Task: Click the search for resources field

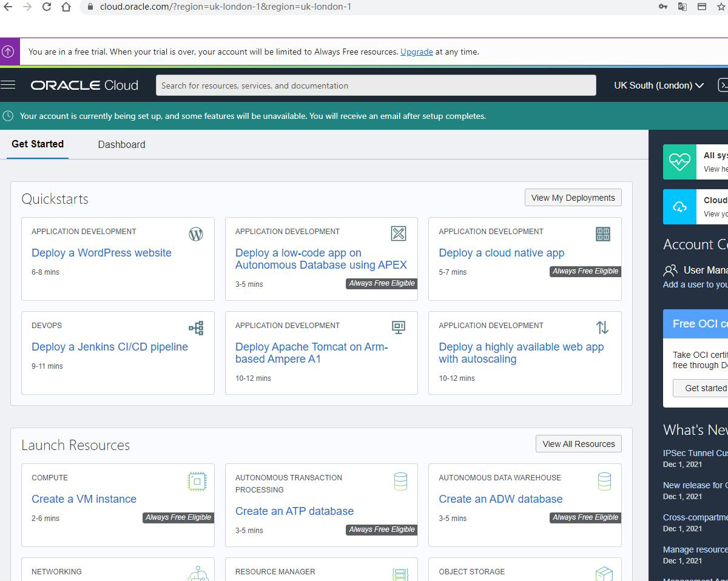Action: pos(376,86)
